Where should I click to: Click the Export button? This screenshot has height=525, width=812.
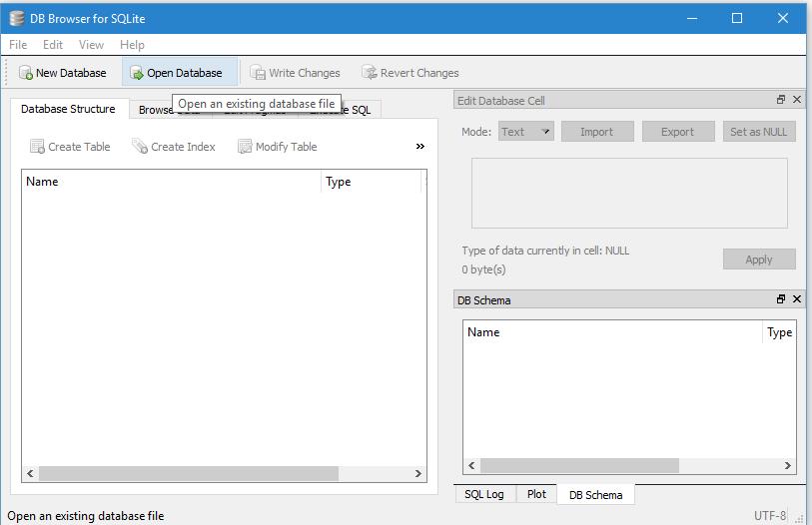tap(678, 132)
